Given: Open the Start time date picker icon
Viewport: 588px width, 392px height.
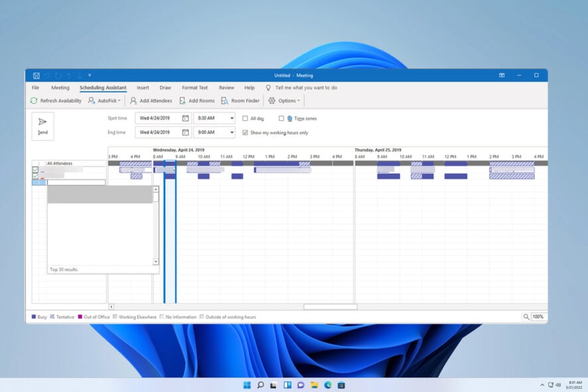Looking at the screenshot, I should click(x=187, y=118).
